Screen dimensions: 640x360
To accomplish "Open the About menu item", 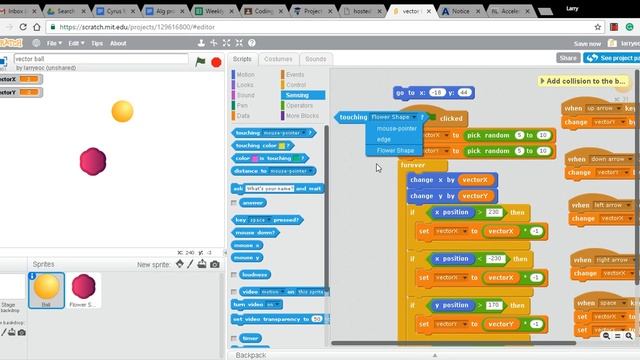I will click(118, 43).
